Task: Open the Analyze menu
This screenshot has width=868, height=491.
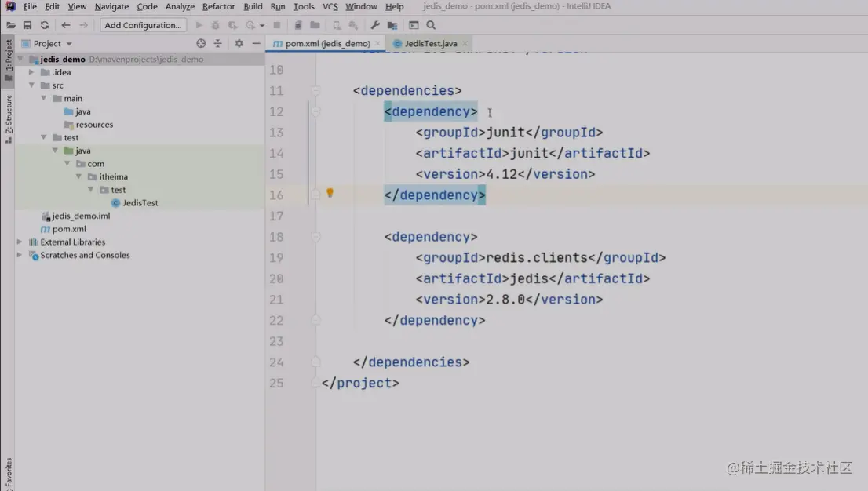Action: click(180, 6)
